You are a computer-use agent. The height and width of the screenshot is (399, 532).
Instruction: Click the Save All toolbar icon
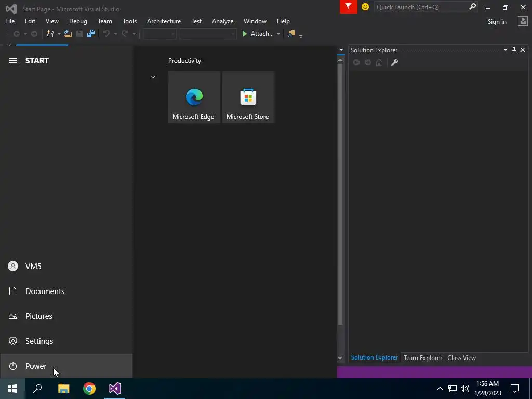91,34
